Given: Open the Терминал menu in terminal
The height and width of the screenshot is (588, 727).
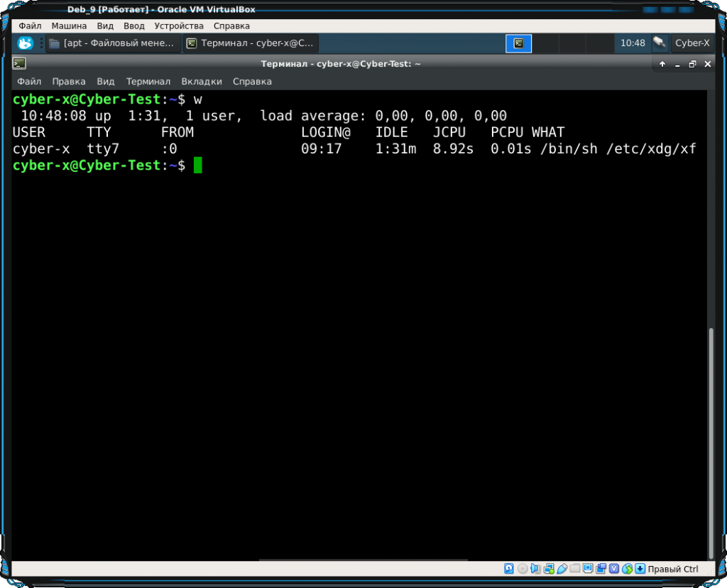Looking at the screenshot, I should click(x=148, y=82).
